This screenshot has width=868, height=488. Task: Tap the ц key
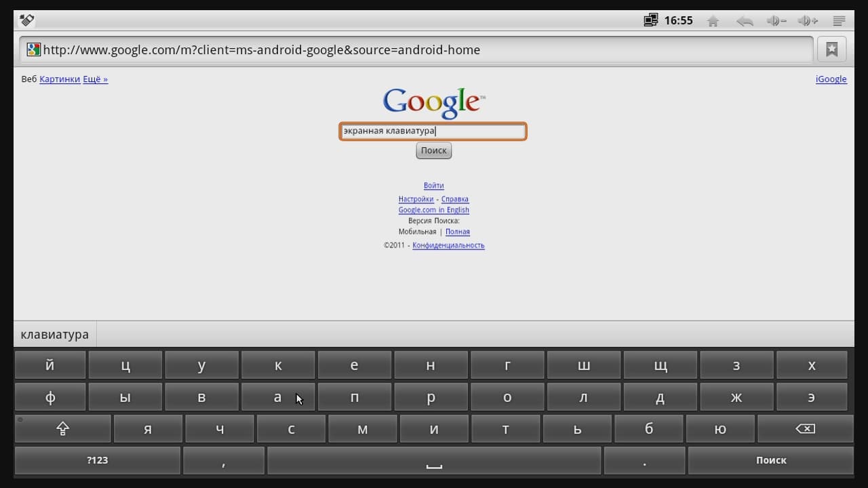tap(125, 365)
